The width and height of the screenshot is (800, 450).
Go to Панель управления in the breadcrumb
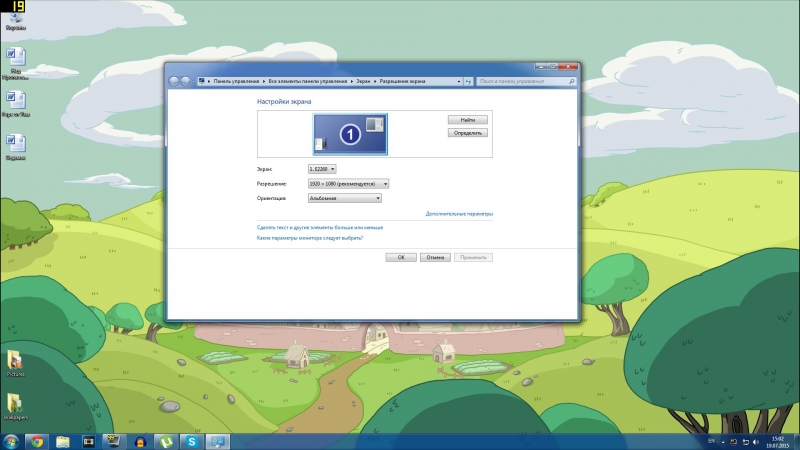pyautogui.click(x=236, y=81)
